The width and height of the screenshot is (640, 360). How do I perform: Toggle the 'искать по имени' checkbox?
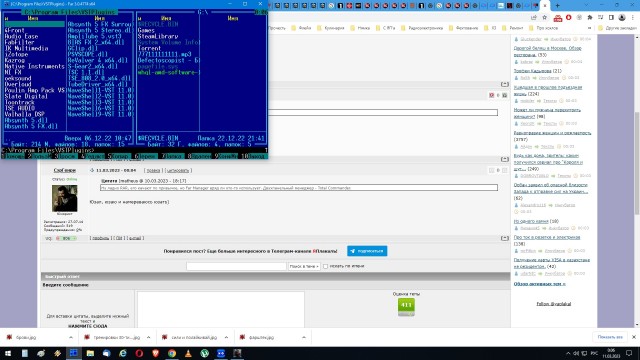[325, 266]
